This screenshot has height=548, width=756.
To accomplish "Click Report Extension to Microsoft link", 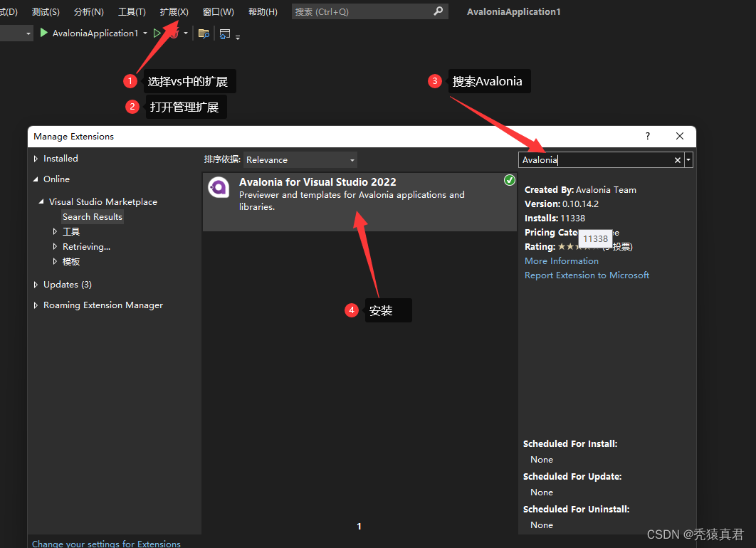I will [587, 275].
